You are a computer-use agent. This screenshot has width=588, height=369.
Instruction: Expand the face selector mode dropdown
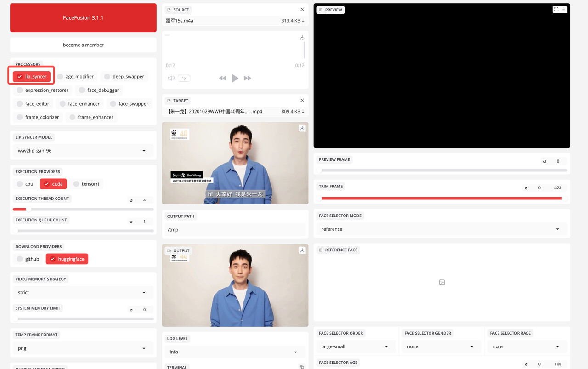pyautogui.click(x=441, y=229)
